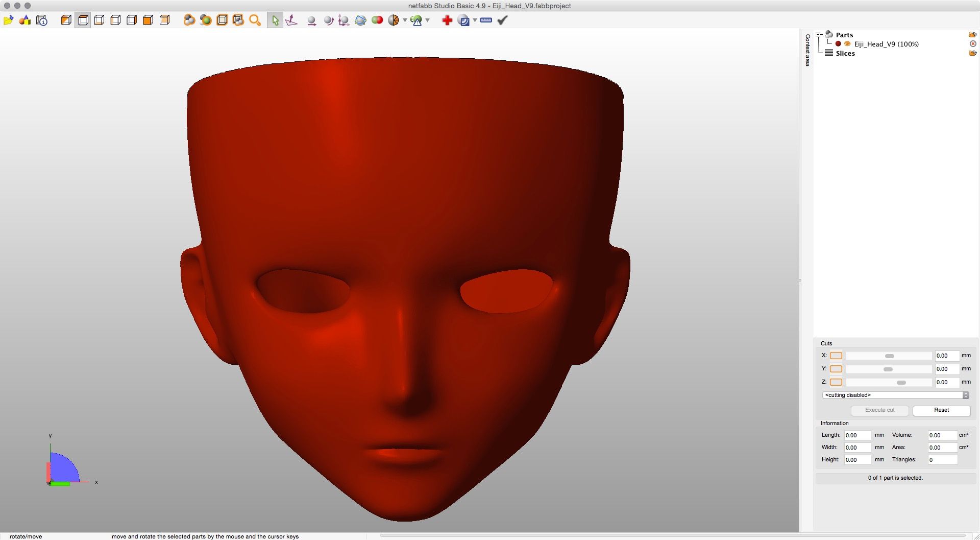Click the Y cut position slider

pyautogui.click(x=888, y=369)
